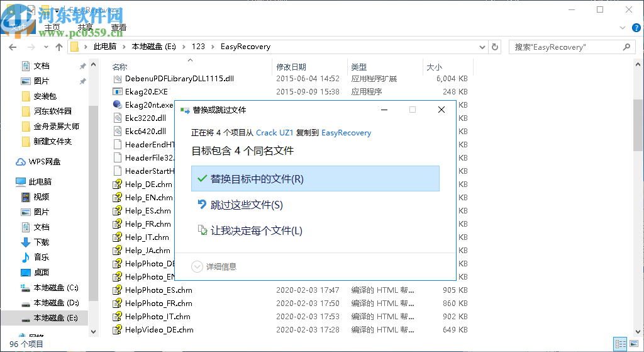Viewport: 644px width, 352px height.
Task: Select the Ekc6420.dll file
Action: tap(145, 131)
